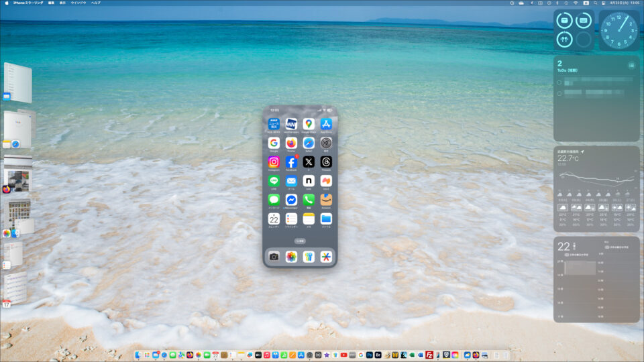This screenshot has width=644, height=362.
Task: Open Finder from the Dock
Action: [x=138, y=355]
